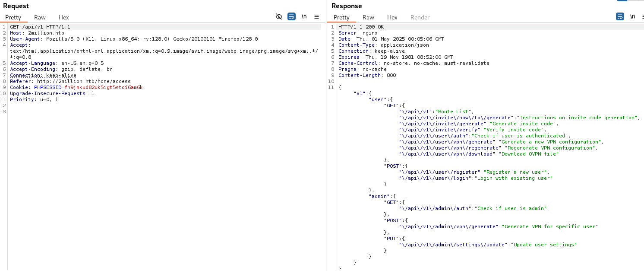The image size is (644, 271).
Task: Click the "user" JSON key
Action: (x=378, y=99)
